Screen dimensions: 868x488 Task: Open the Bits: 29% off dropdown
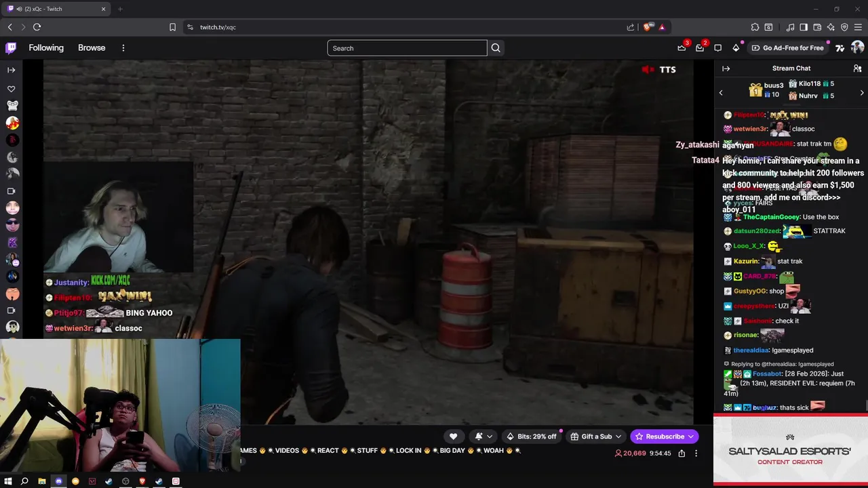click(532, 436)
